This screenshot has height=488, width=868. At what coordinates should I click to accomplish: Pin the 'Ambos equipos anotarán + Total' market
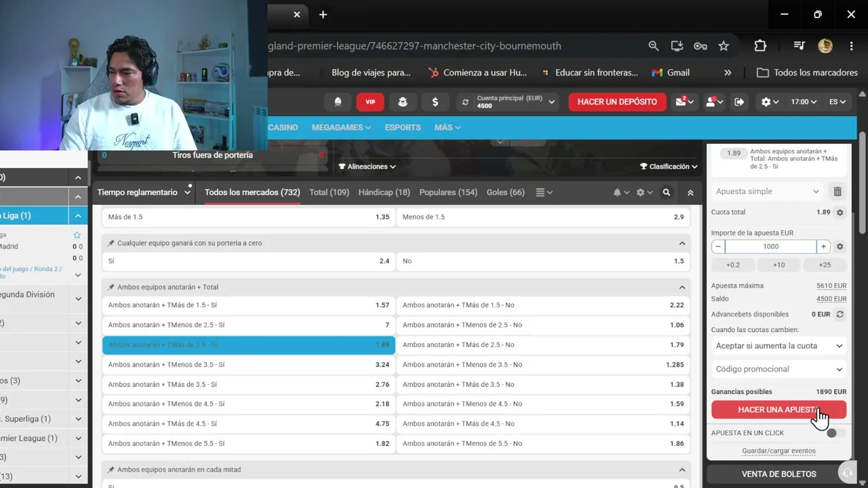111,287
